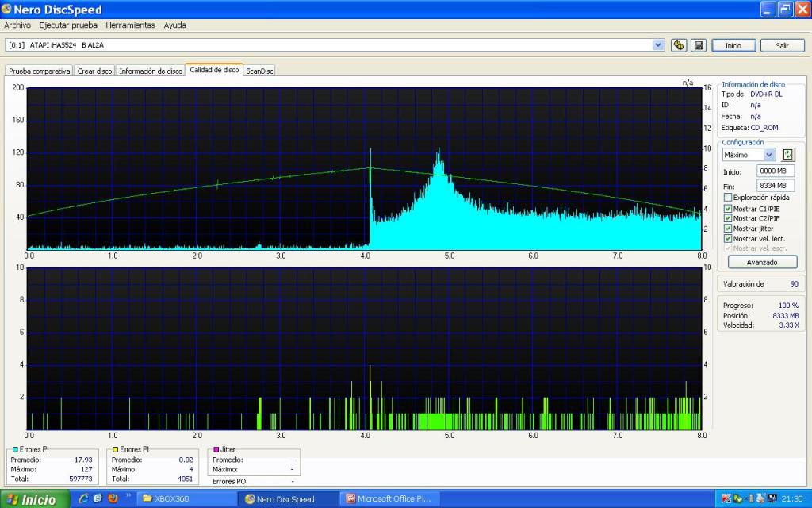
Task: Click the Windows Inicio start button
Action: [32, 499]
